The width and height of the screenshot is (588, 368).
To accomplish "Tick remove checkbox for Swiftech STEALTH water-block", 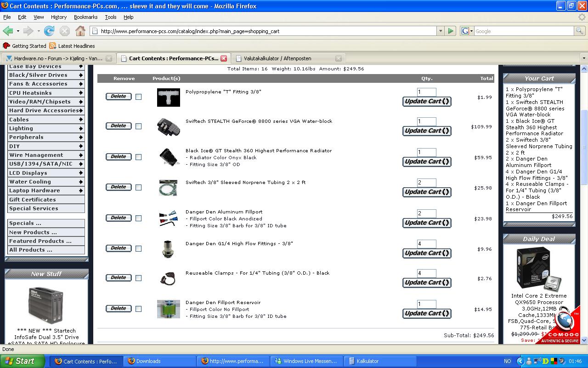I will point(138,126).
